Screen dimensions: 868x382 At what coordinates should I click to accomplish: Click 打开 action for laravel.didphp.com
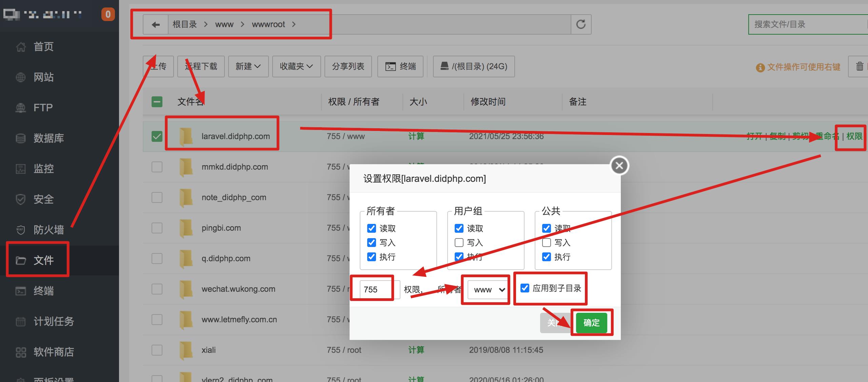coord(755,136)
